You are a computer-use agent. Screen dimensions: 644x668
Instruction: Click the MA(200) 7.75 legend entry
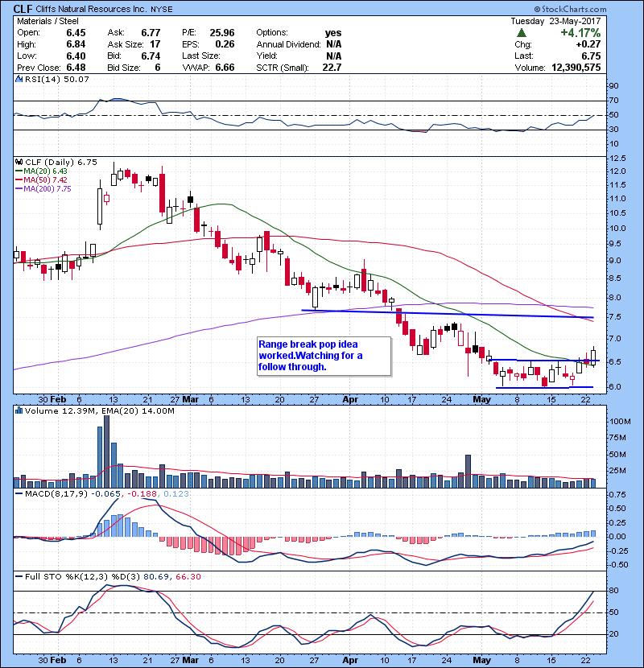pyautogui.click(x=43, y=189)
